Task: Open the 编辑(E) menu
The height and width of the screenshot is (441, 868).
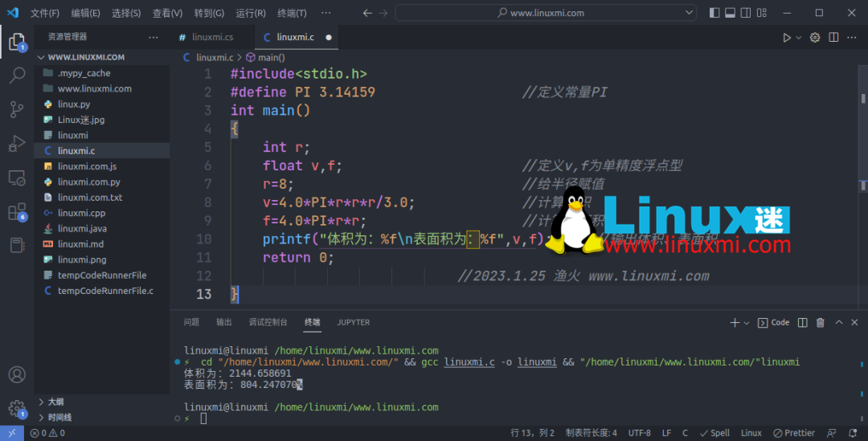Action: pos(86,13)
